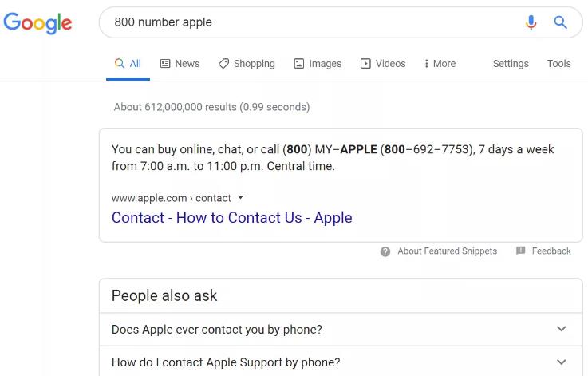Open dropdown arrow next to www.apple.com › contact
This screenshot has width=588, height=376.
(241, 197)
